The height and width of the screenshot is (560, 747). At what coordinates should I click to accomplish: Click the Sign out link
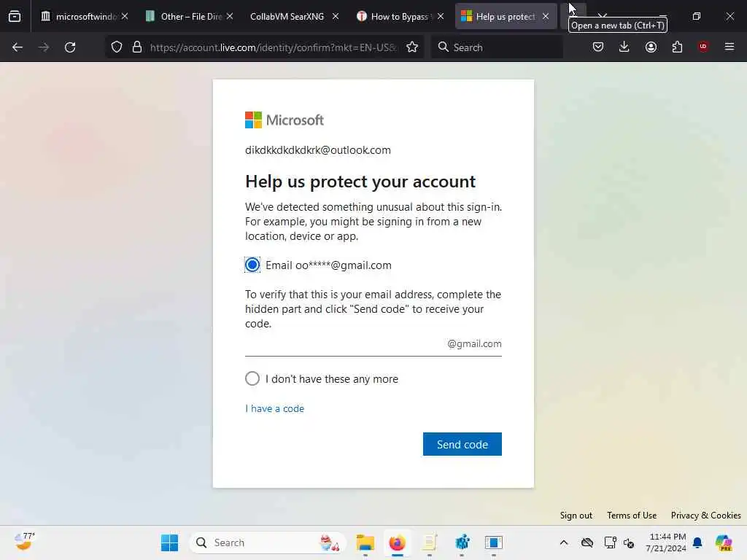[x=576, y=516]
